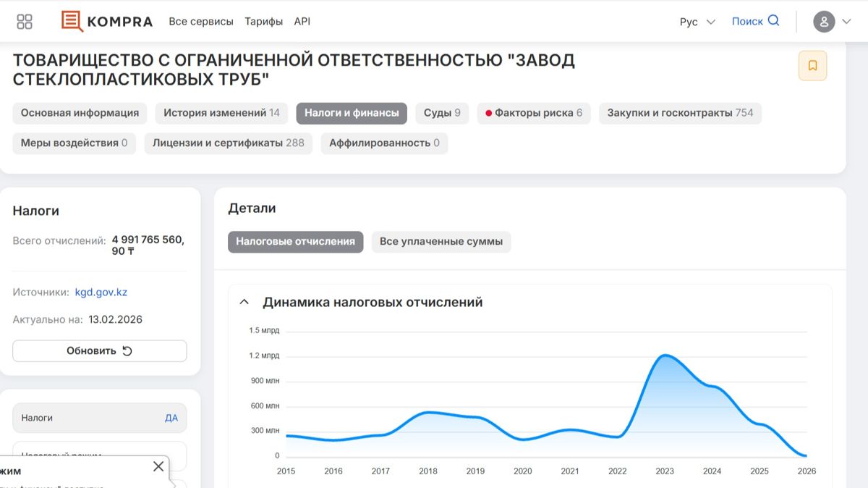868x488 pixels.
Task: Click the refresh icon inside Обновить button
Action: [126, 350]
